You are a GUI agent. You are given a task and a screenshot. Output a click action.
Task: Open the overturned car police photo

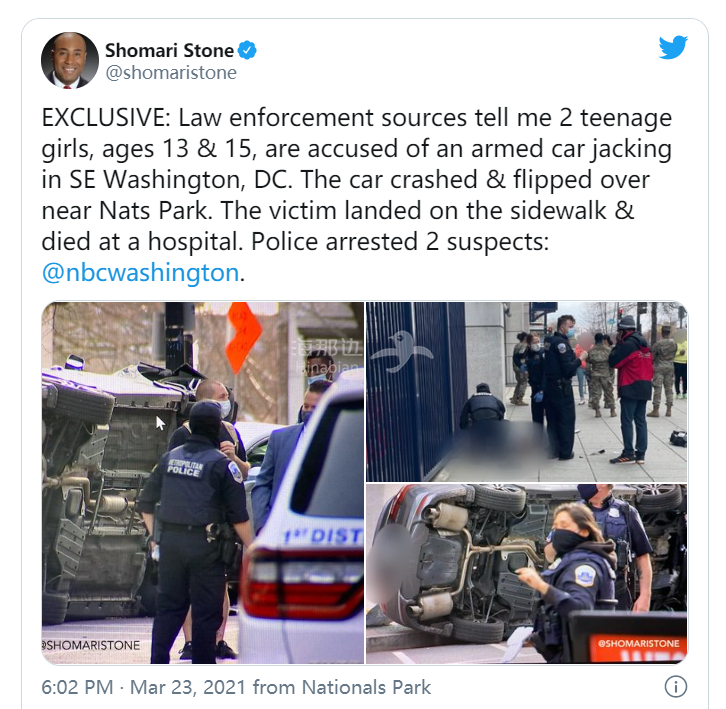tap(203, 483)
